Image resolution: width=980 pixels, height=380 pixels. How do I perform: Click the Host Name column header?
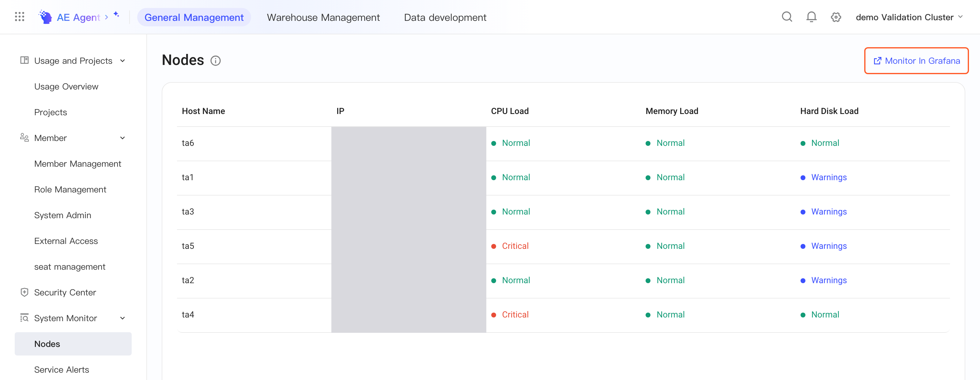pyautogui.click(x=203, y=111)
